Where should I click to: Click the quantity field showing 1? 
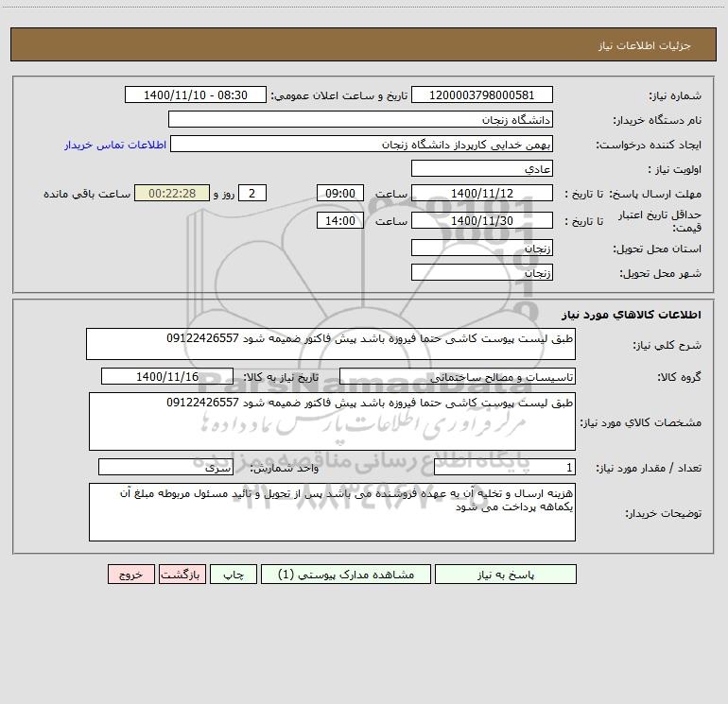tap(505, 468)
